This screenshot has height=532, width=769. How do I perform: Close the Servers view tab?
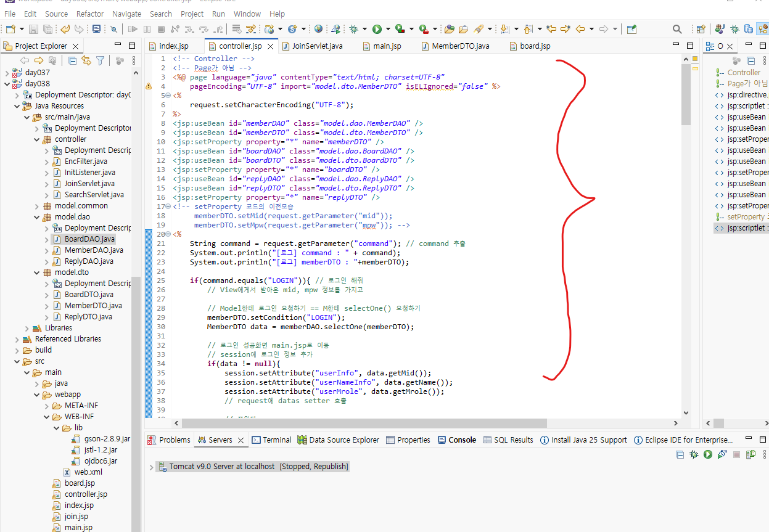click(241, 440)
